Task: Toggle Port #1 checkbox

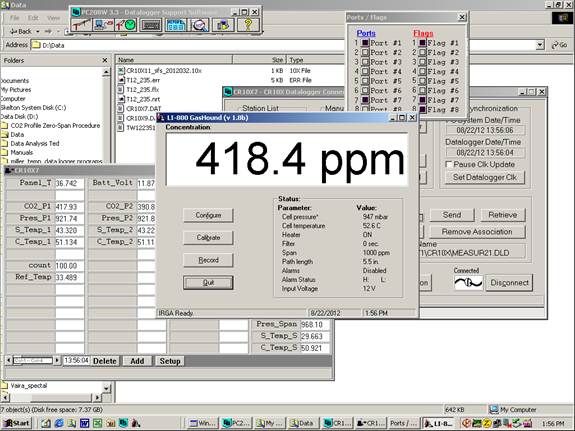Action: [365, 43]
